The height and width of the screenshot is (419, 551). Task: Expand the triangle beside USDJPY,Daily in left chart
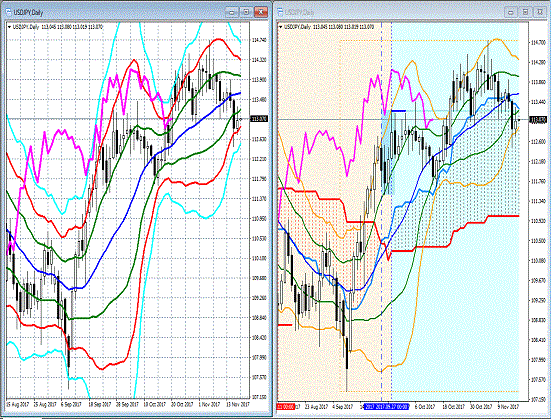pyautogui.click(x=9, y=27)
